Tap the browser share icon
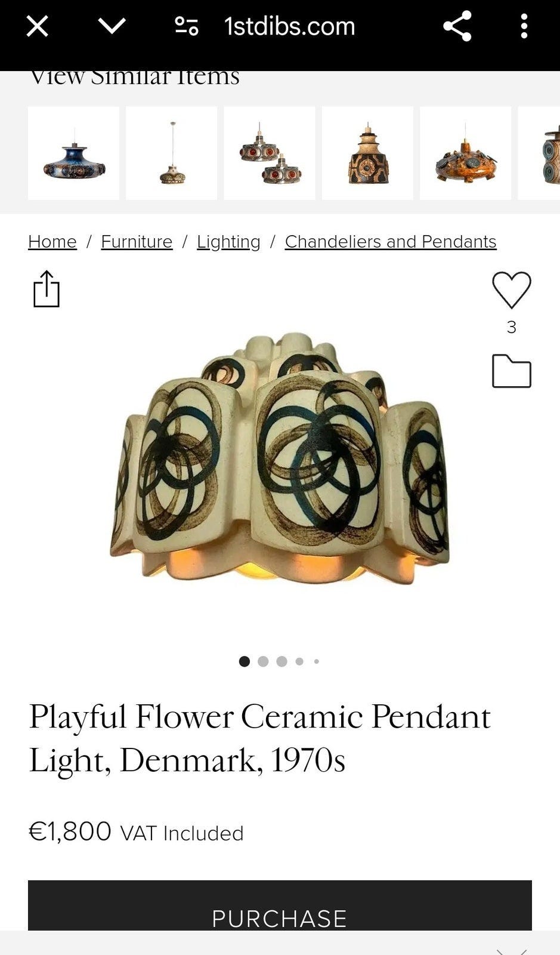This screenshot has height=955, width=560. coord(457,26)
